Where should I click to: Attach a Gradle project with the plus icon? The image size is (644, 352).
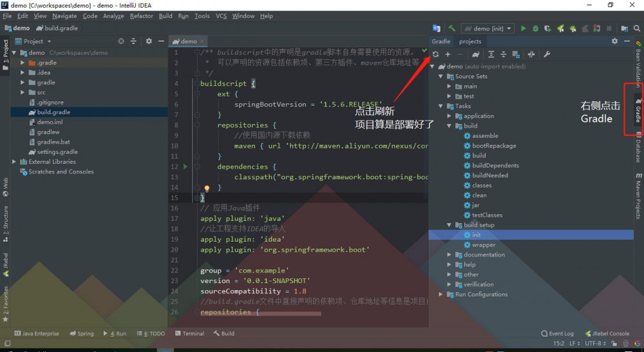pos(448,54)
